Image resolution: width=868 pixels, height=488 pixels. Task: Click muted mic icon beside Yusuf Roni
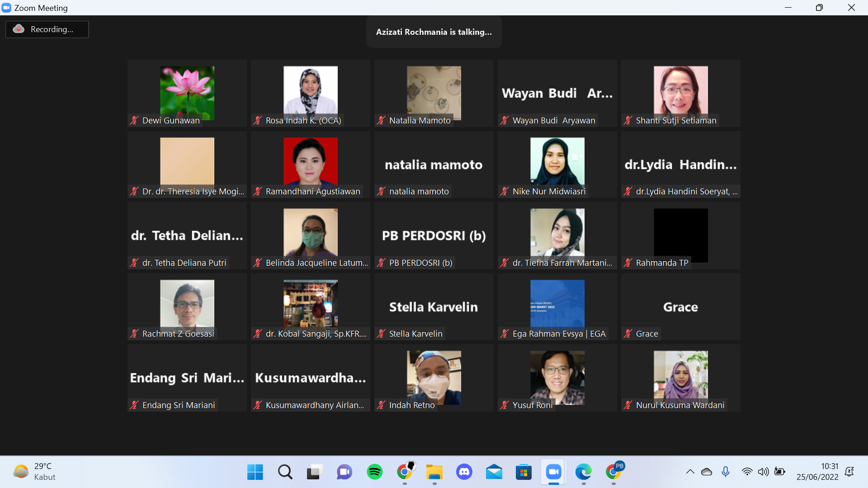(505, 405)
